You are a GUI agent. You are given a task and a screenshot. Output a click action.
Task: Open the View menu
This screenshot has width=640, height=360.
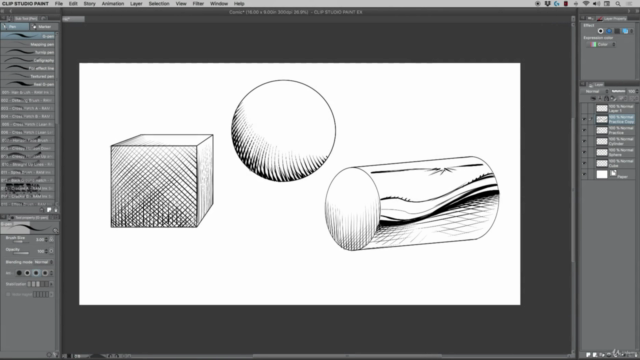[181, 4]
